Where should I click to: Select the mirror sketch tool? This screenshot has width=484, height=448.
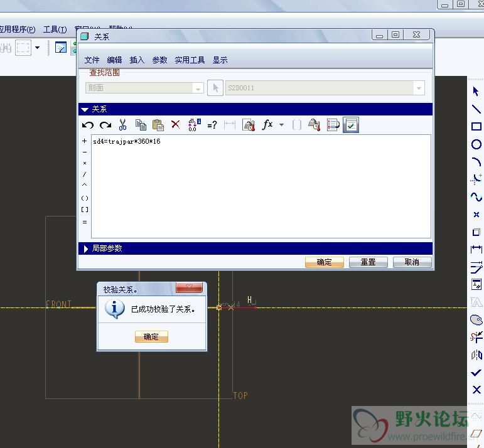tap(476, 355)
